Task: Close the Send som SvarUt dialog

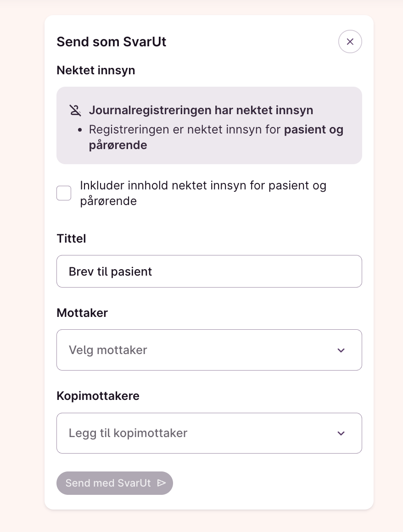Action: 350,42
